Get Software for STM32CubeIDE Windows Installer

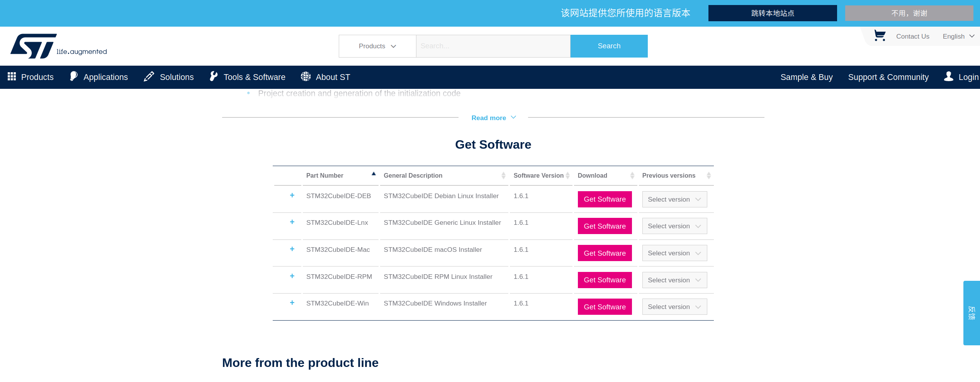click(605, 307)
